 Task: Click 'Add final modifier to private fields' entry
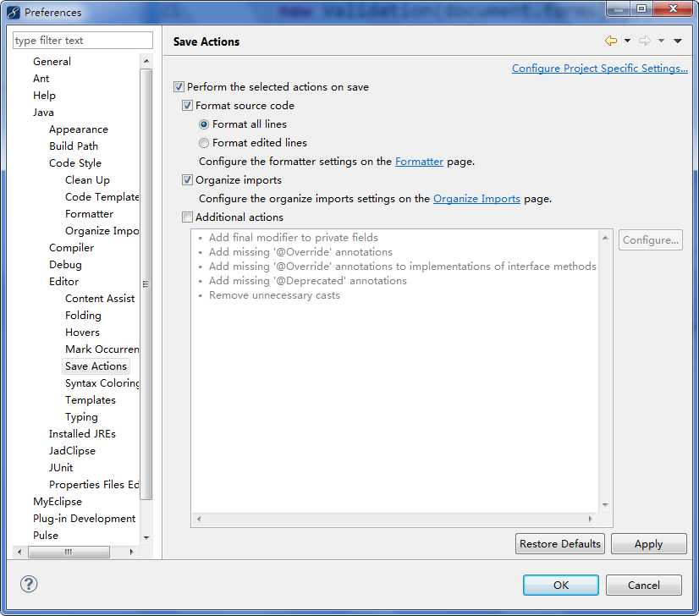click(x=294, y=238)
